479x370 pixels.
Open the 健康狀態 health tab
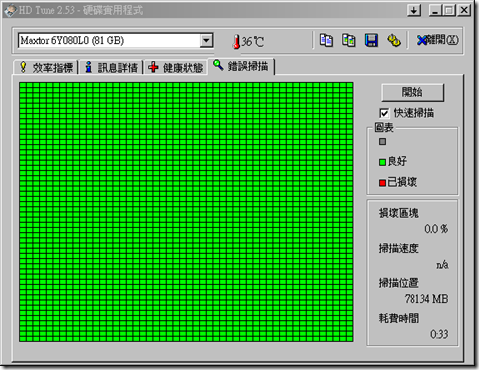176,67
